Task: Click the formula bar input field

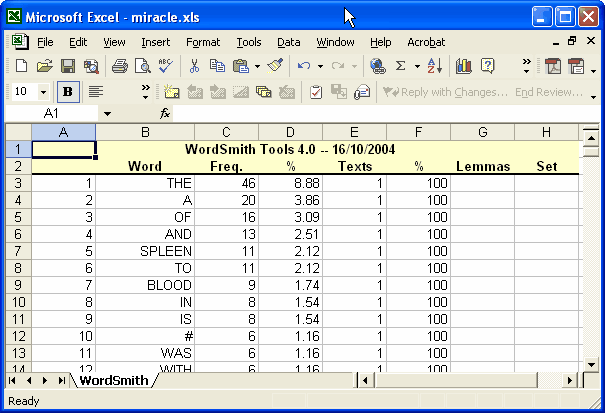Action: (x=386, y=114)
